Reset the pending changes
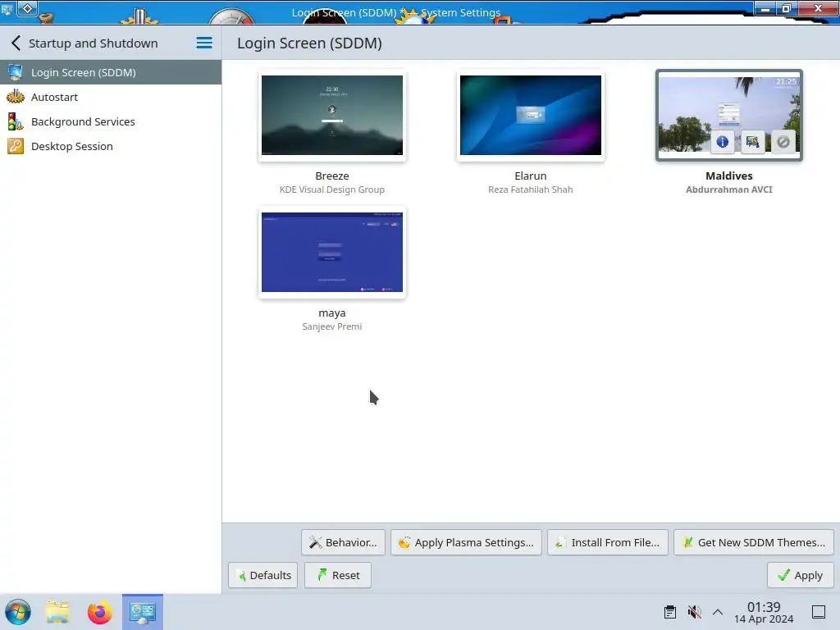This screenshot has height=630, width=840. [x=338, y=575]
